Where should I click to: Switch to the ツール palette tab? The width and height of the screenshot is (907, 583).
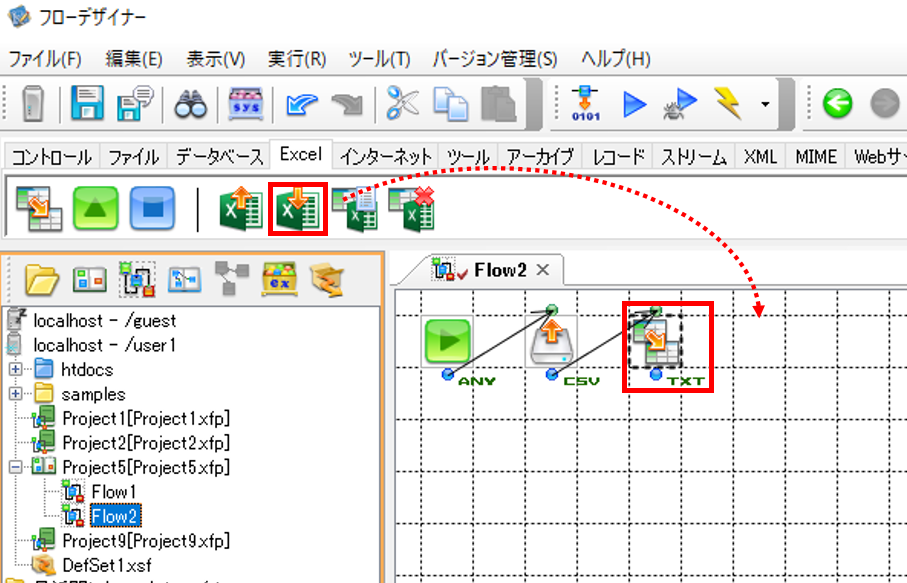click(468, 157)
